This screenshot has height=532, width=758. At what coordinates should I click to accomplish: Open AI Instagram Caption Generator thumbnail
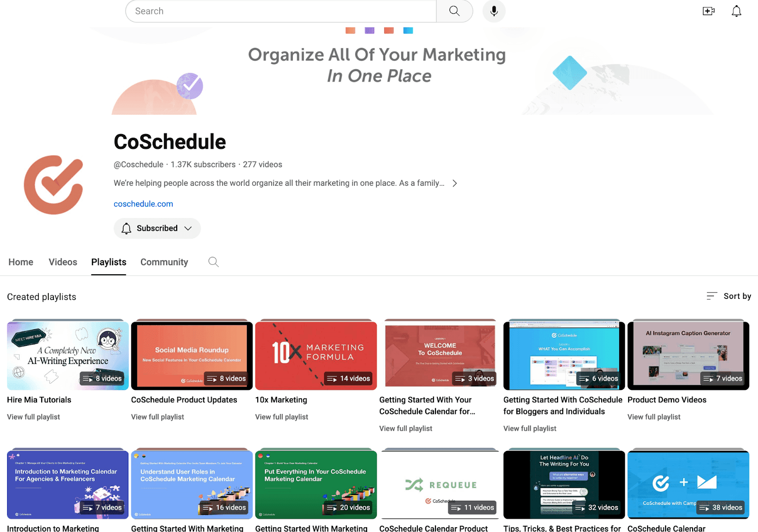pos(688,356)
